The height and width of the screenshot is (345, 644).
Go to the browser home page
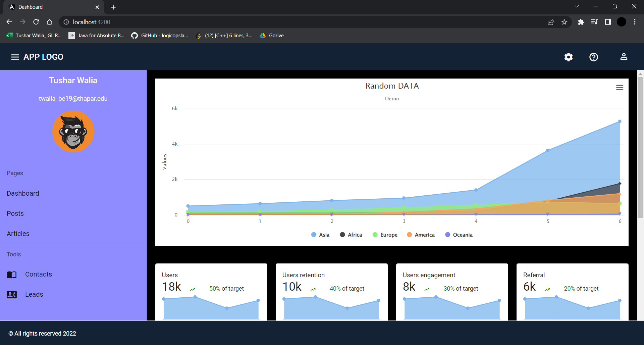[50, 22]
